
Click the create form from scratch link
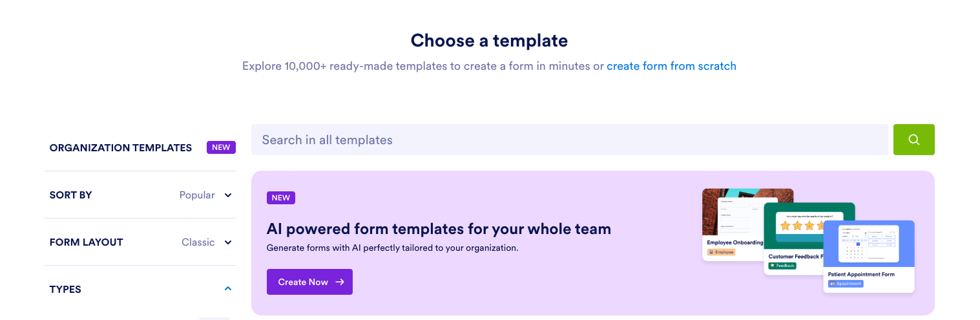(x=671, y=66)
